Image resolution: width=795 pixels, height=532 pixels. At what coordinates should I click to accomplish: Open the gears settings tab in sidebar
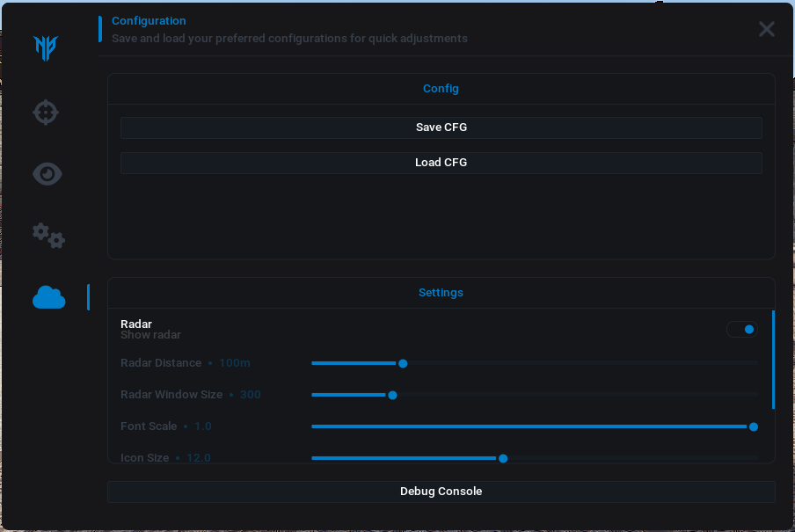[48, 235]
